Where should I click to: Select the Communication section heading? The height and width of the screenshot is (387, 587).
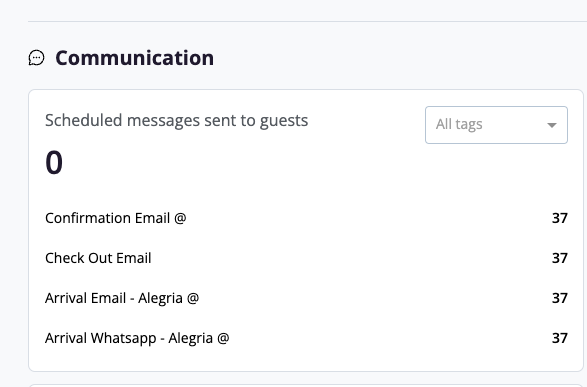point(134,58)
